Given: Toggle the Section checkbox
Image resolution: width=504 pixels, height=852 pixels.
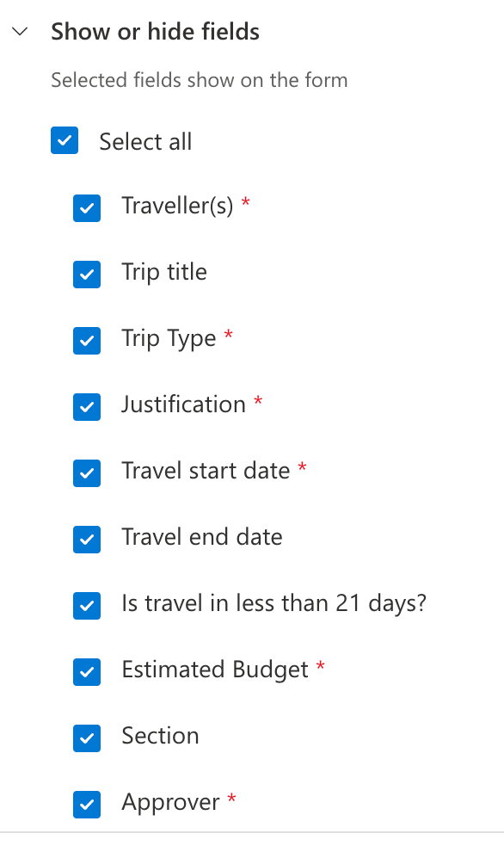Looking at the screenshot, I should pos(87,738).
